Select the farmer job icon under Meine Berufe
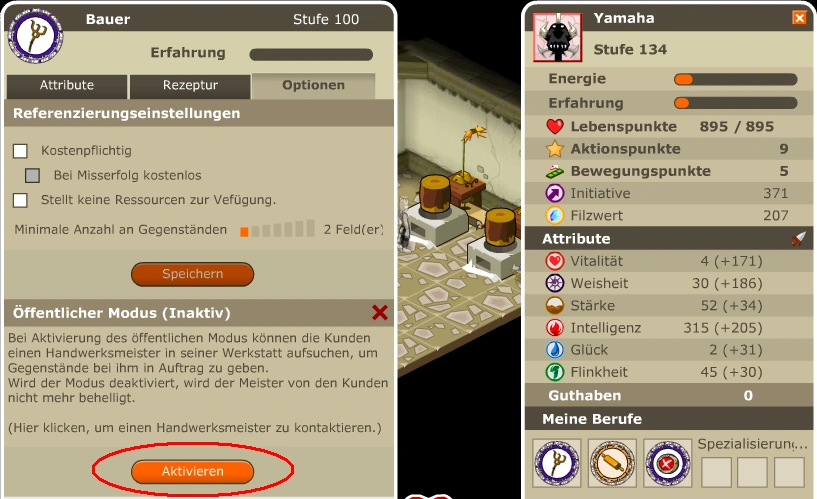 (x=557, y=463)
